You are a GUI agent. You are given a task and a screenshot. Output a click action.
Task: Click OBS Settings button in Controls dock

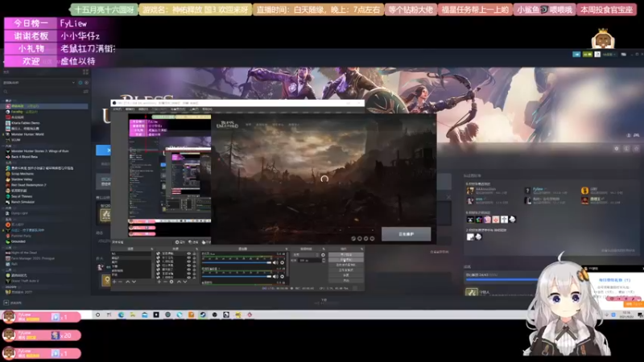tap(346, 275)
